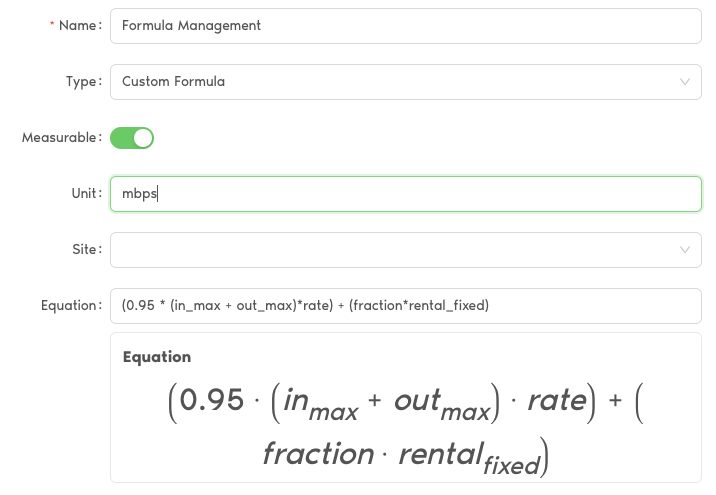716x495 pixels.
Task: Focus the Name field with Formula Management
Action: (x=405, y=26)
